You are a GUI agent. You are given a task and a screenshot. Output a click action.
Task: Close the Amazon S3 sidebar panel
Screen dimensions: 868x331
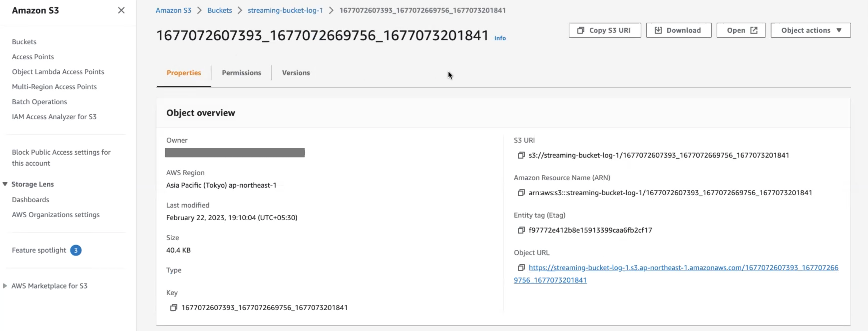point(121,10)
